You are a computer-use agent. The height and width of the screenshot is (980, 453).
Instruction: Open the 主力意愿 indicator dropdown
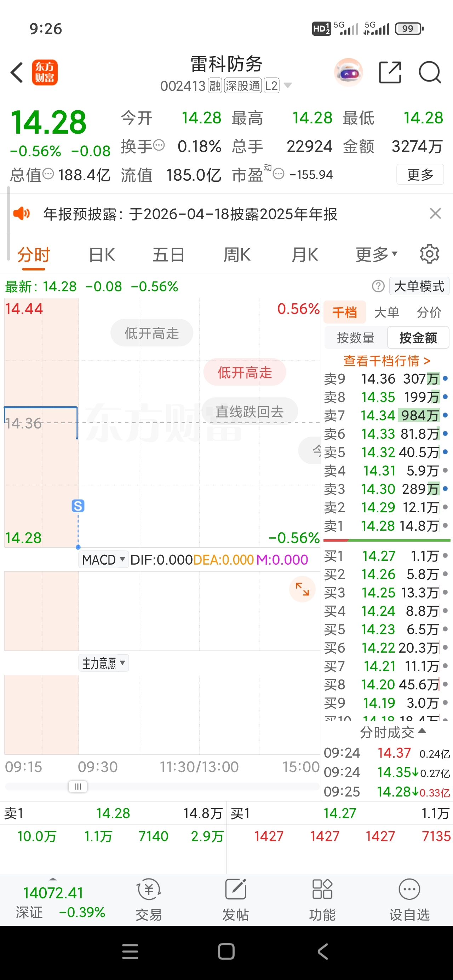pyautogui.click(x=104, y=663)
